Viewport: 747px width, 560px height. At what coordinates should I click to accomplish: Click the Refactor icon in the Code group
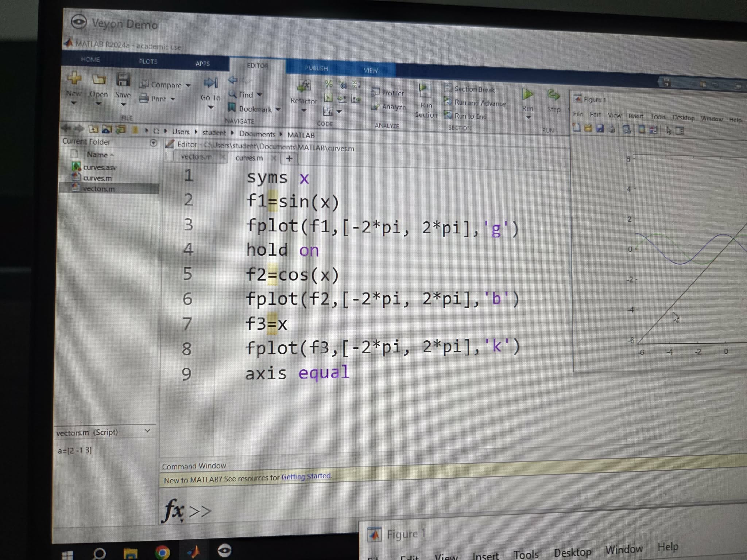pyautogui.click(x=304, y=86)
